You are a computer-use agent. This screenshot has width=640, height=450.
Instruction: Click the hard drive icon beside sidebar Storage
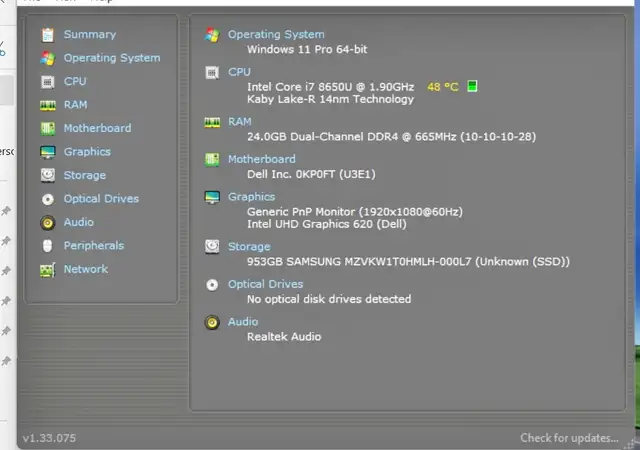47,175
